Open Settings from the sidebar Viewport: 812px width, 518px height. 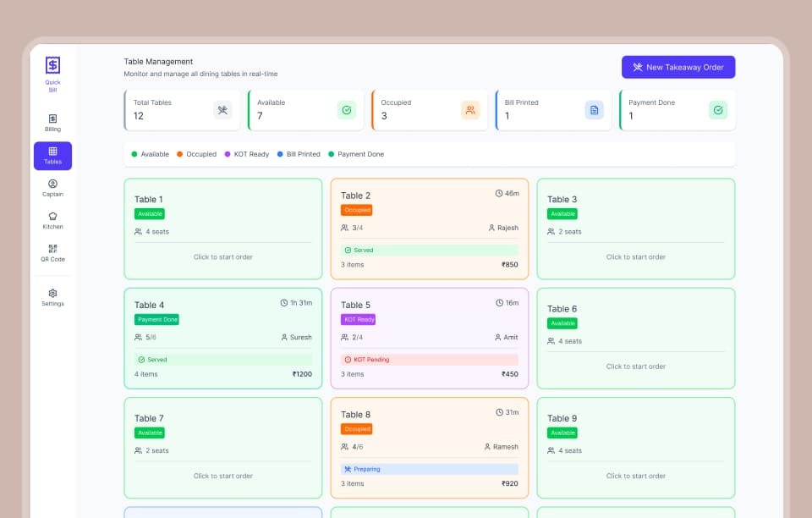pos(52,298)
